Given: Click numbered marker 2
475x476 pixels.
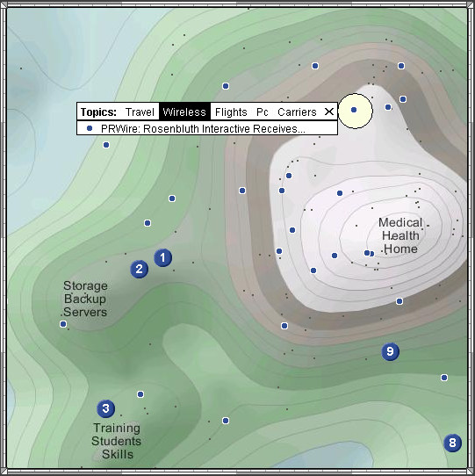Looking at the screenshot, I should pos(140,269).
